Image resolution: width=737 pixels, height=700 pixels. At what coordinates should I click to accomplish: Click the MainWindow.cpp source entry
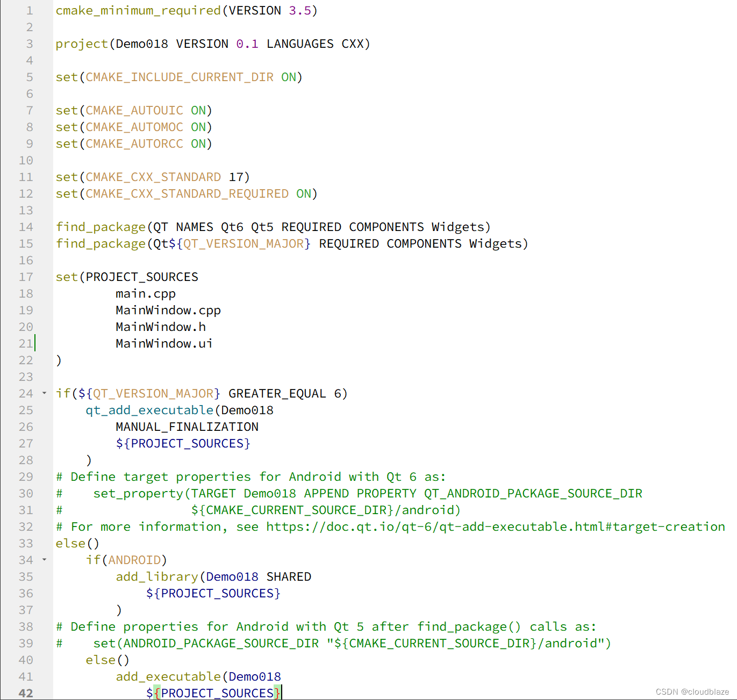(x=168, y=311)
